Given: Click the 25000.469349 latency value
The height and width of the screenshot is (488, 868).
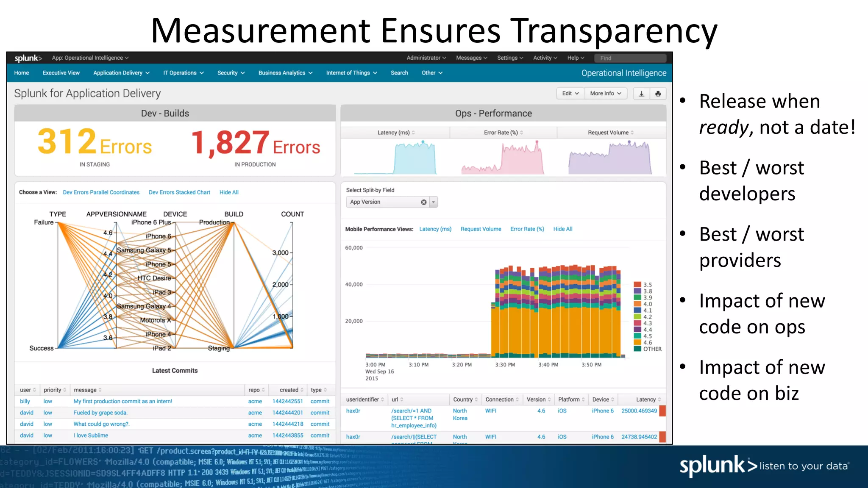Looking at the screenshot, I should pyautogui.click(x=639, y=411).
